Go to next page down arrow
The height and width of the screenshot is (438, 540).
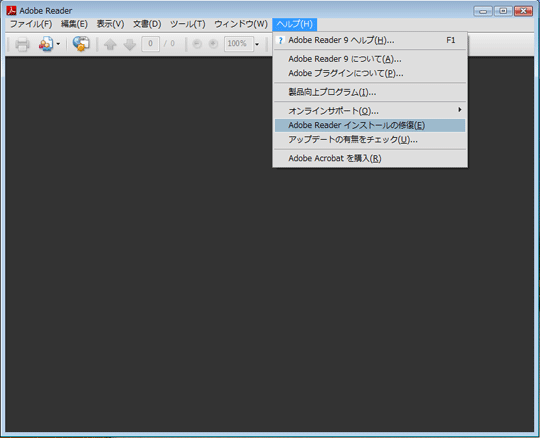pos(129,44)
